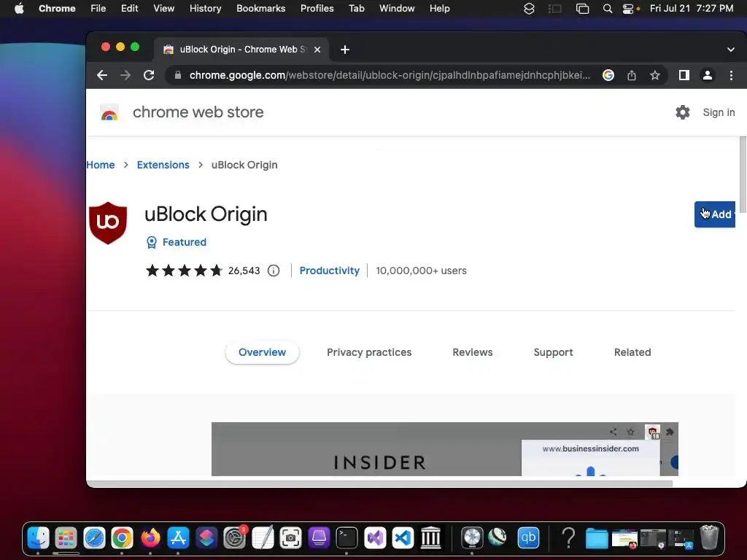The image size is (747, 560).
Task: Share this page via share icon
Action: [x=632, y=75]
